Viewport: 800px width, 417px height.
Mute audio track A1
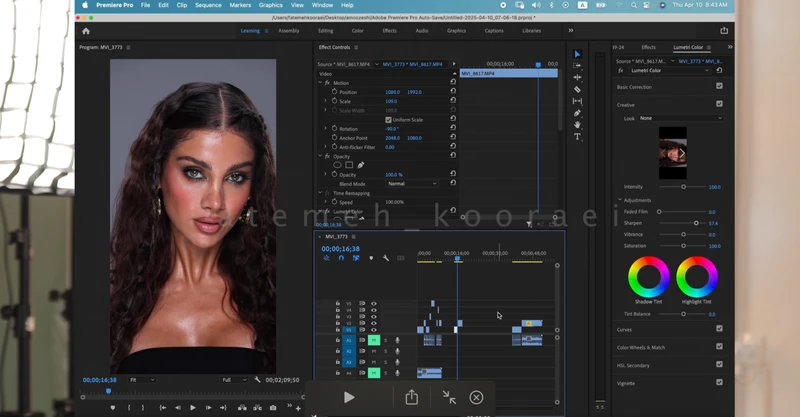374,340
